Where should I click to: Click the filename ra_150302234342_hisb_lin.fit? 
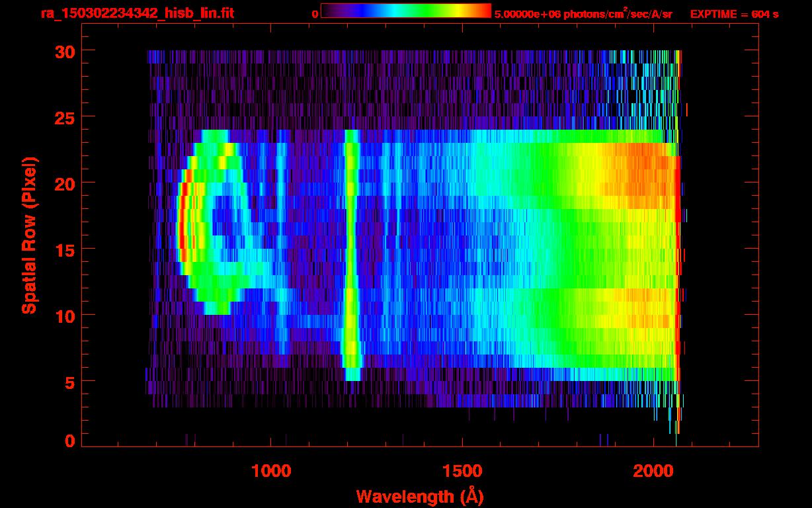pyautogui.click(x=137, y=13)
